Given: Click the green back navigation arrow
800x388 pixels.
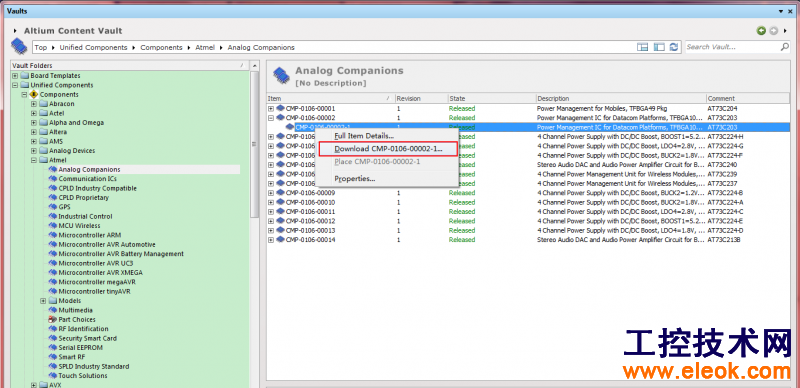Looking at the screenshot, I should point(761,31).
